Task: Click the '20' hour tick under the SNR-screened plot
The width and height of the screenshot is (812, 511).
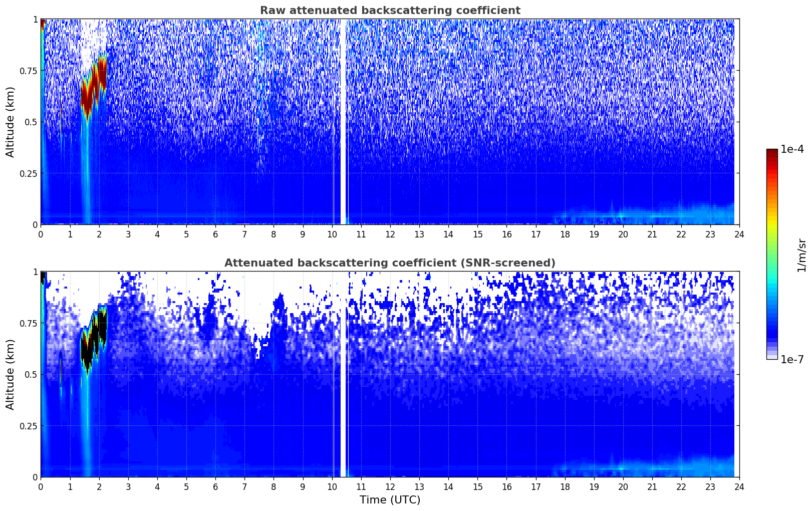Action: pos(623,486)
